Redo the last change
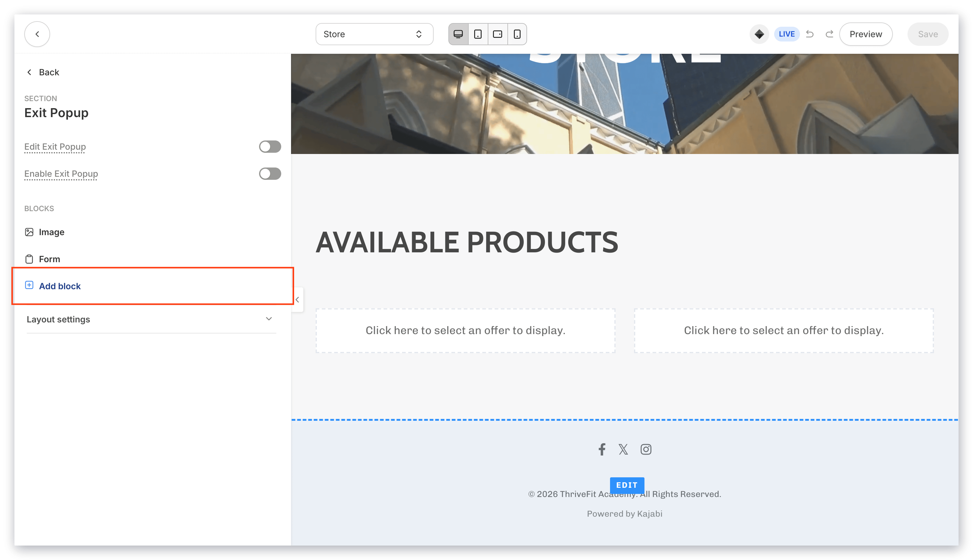 pyautogui.click(x=829, y=34)
